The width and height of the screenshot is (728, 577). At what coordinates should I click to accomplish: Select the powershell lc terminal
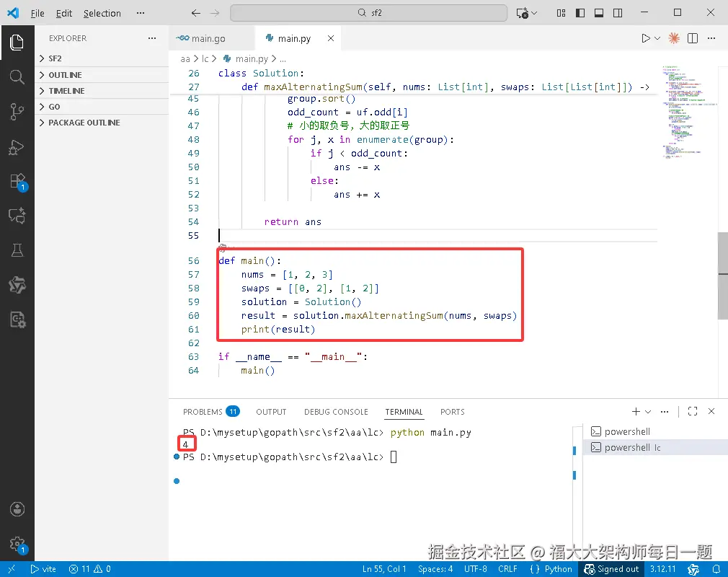[x=654, y=447]
